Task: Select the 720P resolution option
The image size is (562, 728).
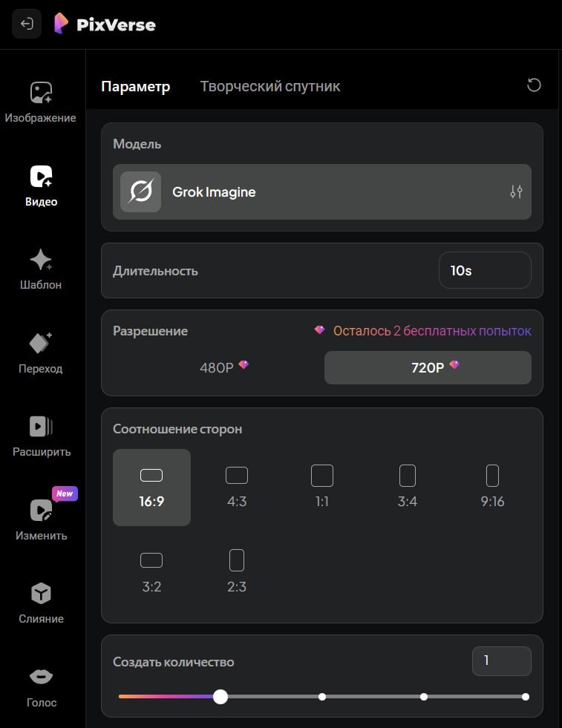Action: 428,367
